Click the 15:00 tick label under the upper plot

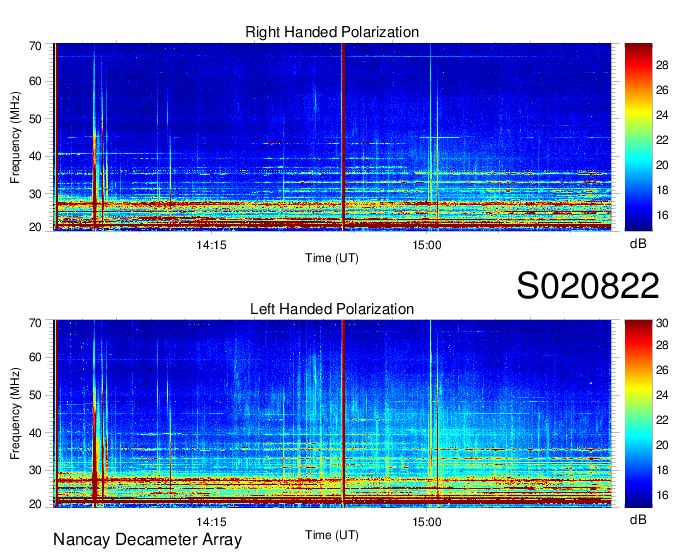[x=427, y=245]
